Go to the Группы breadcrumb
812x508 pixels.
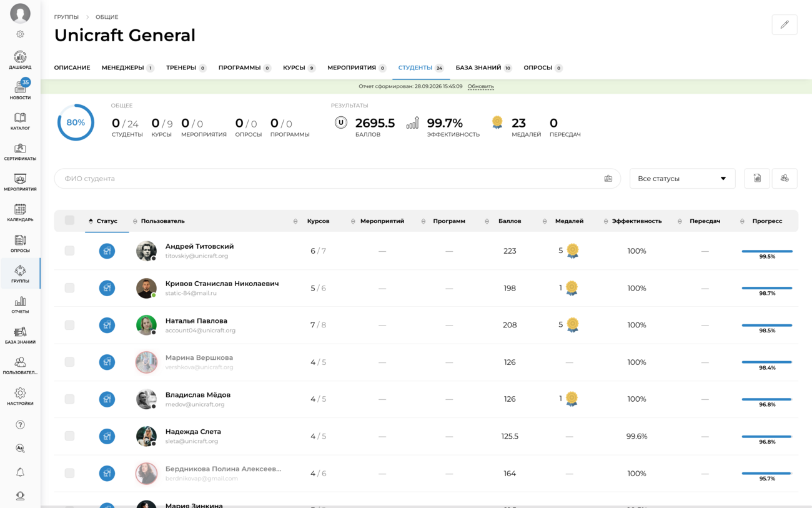click(66, 17)
